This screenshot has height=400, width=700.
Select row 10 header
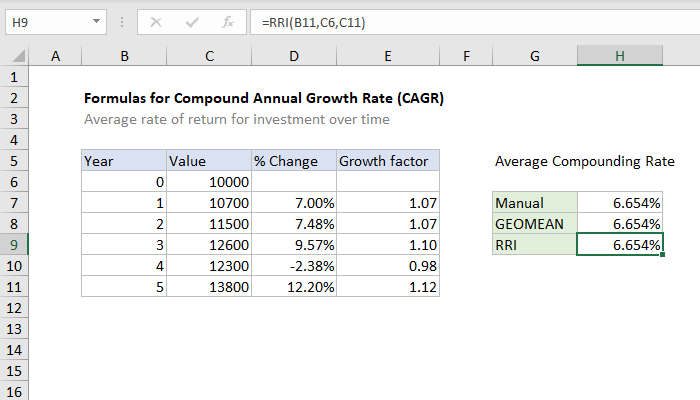click(14, 266)
